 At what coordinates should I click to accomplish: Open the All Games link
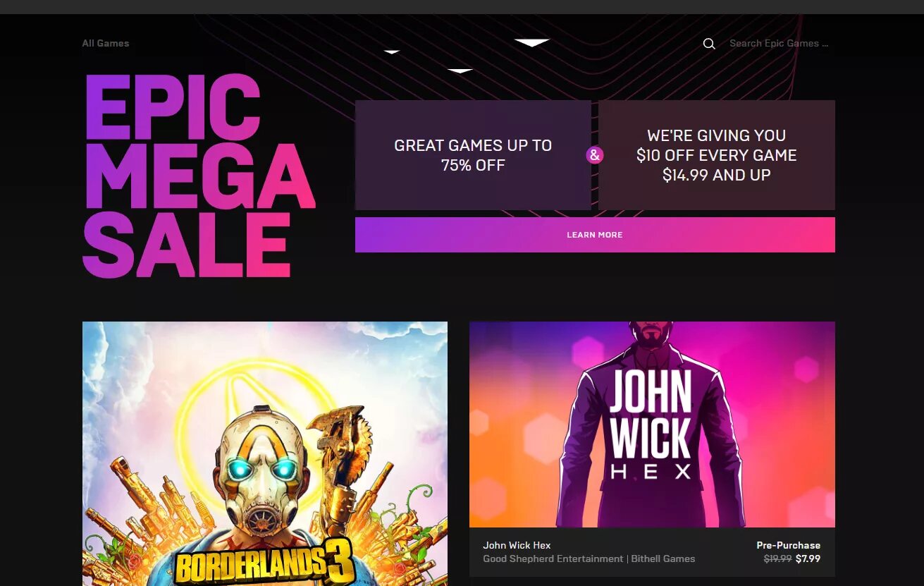coord(106,43)
